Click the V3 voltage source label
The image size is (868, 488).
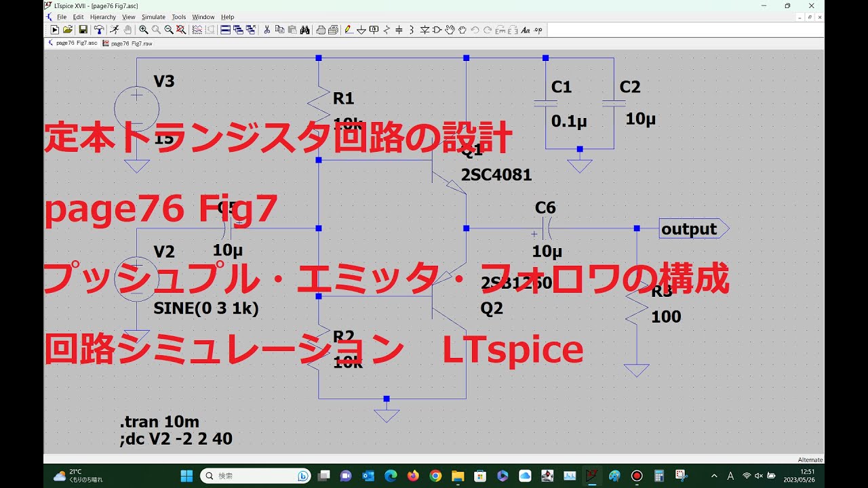164,81
